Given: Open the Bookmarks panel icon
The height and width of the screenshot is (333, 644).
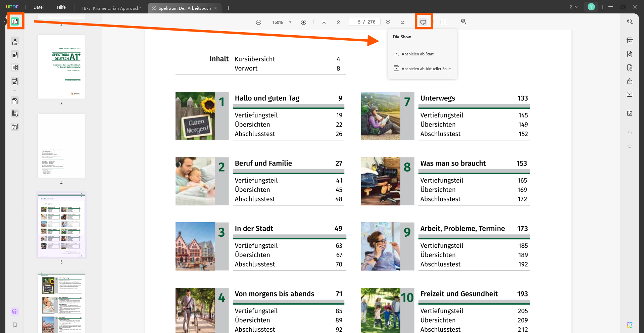Looking at the screenshot, I should click(15, 325).
